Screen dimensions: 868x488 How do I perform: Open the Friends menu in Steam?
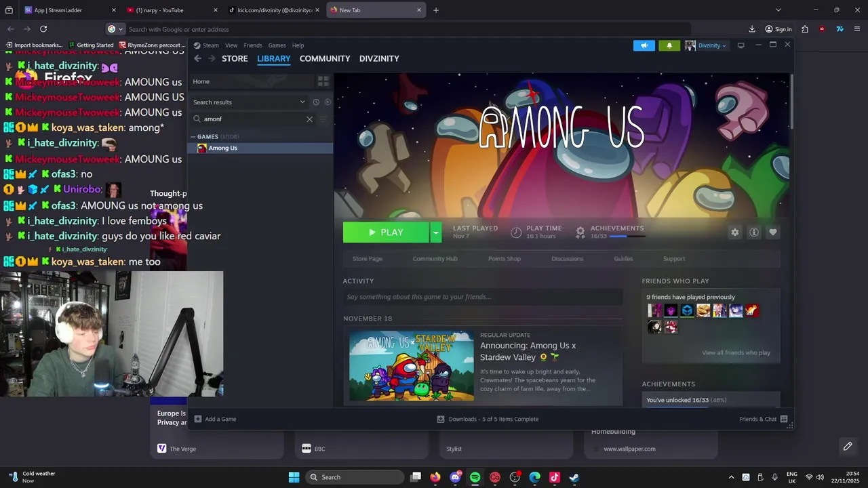coord(253,45)
